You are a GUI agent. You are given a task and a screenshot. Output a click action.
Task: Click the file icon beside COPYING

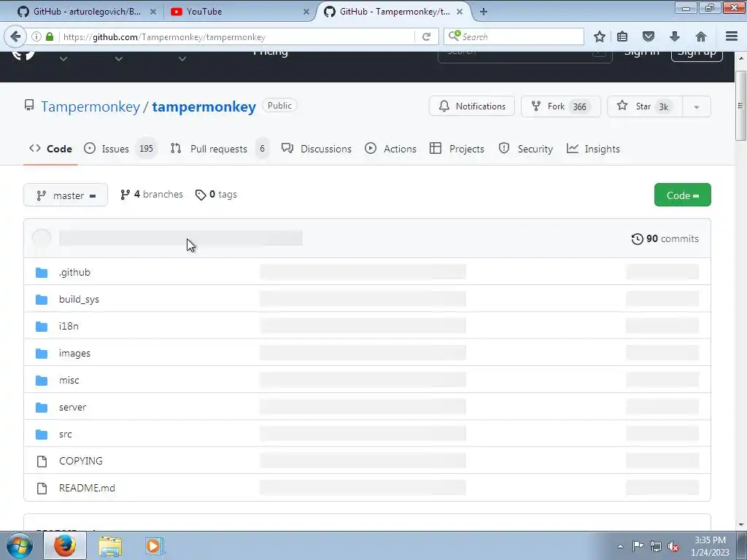(x=42, y=461)
